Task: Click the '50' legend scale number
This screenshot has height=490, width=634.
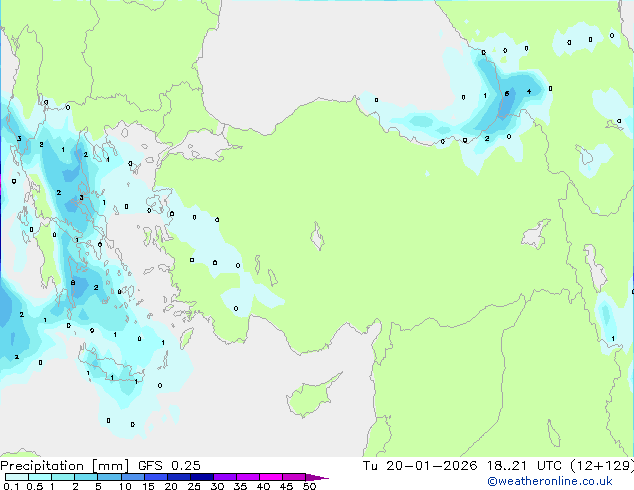Action: click(309, 486)
